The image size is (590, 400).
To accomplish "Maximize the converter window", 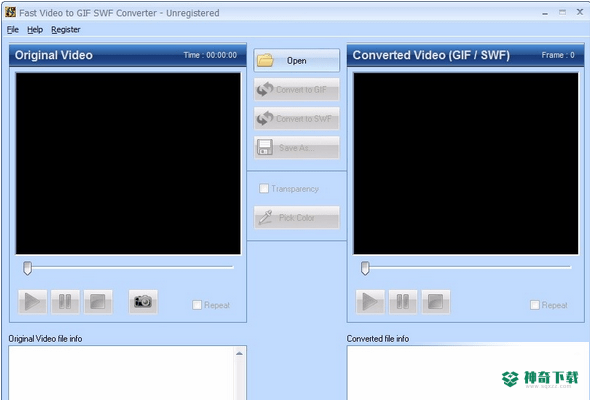I will (562, 12).
